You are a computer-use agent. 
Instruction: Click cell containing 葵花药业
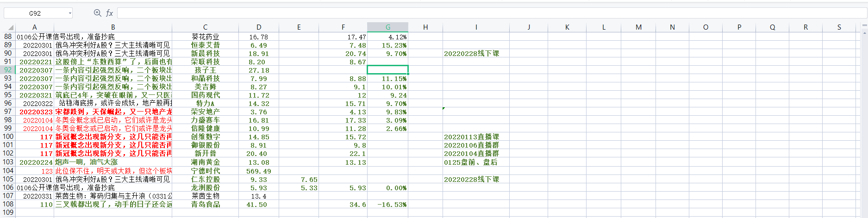[x=205, y=37]
